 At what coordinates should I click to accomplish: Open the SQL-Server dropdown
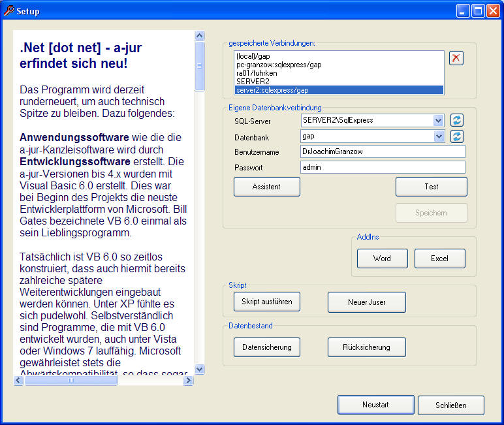tap(439, 121)
